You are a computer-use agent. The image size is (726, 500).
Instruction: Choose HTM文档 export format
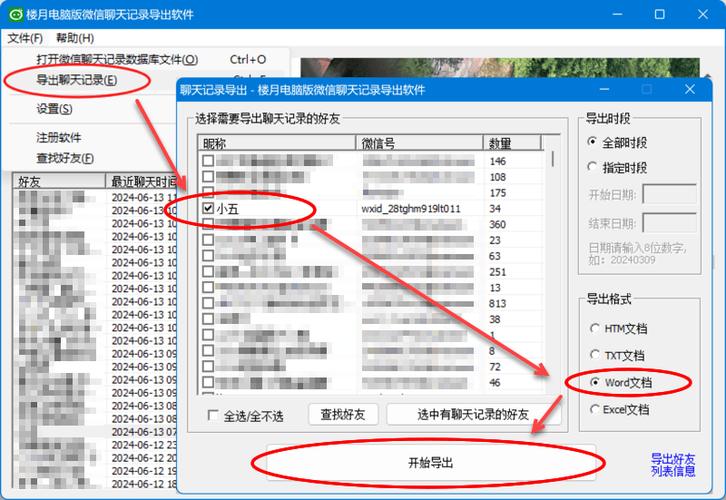595,328
